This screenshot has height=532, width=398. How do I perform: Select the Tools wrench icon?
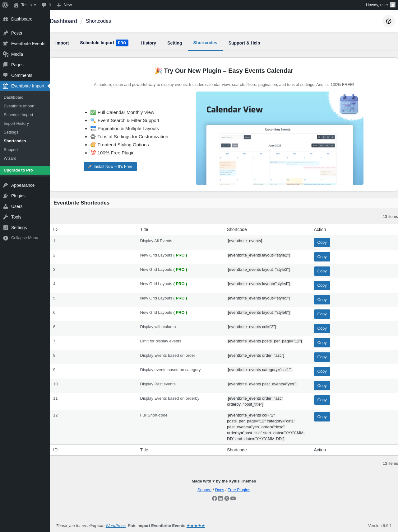6,217
